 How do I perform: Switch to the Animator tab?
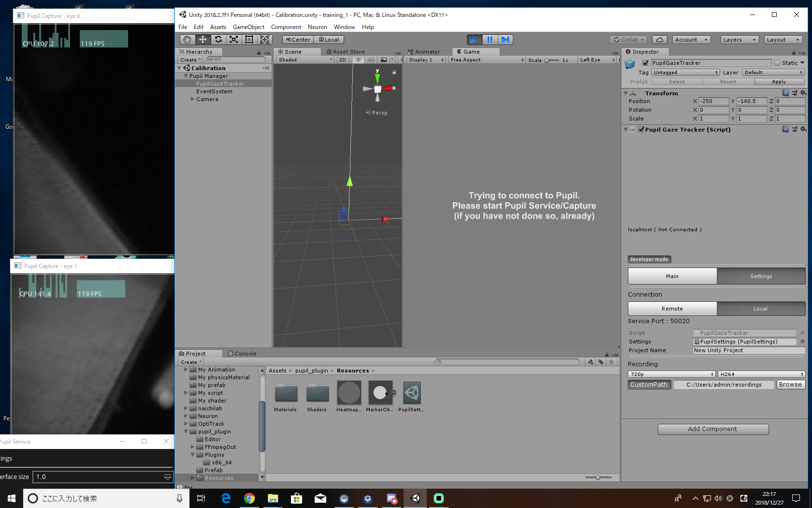(x=424, y=52)
